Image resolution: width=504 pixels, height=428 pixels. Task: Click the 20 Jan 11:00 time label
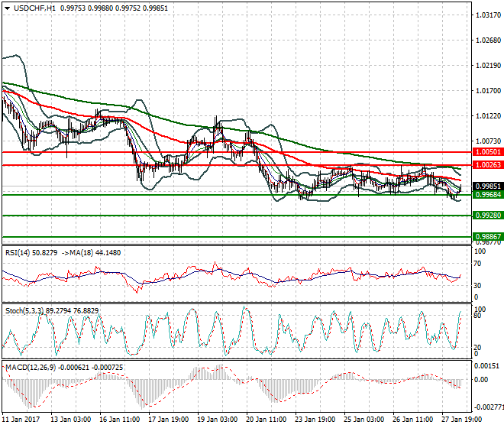(x=267, y=420)
